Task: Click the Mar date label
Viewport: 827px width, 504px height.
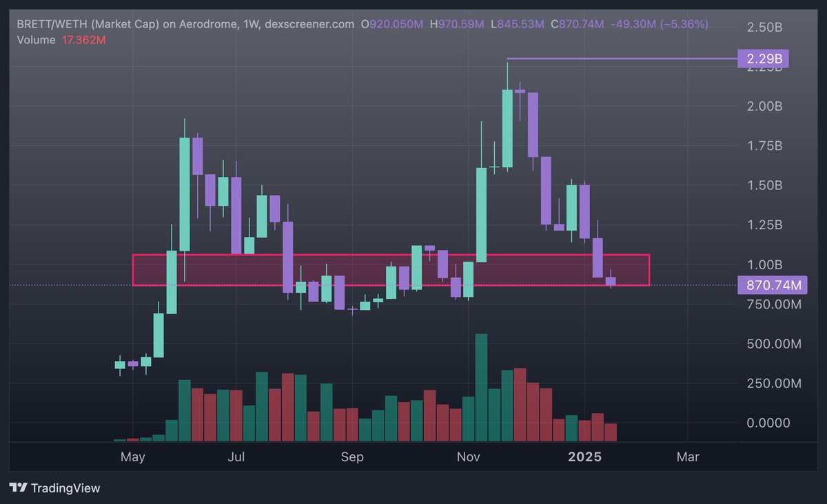Action: 688,457
